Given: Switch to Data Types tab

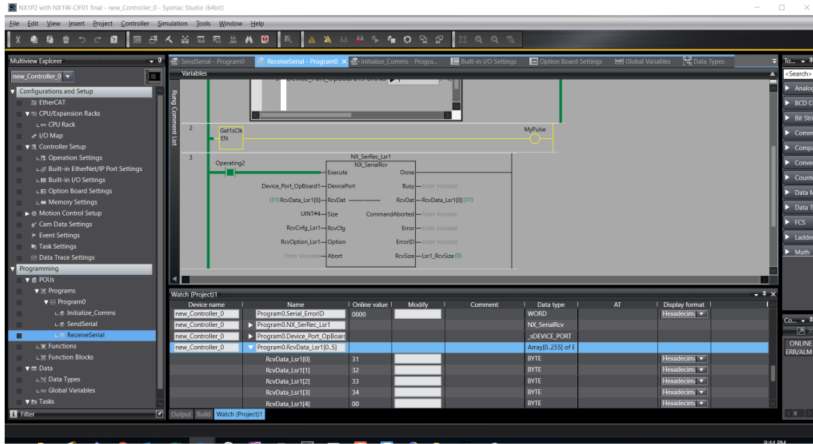Looking at the screenshot, I should pos(704,61).
